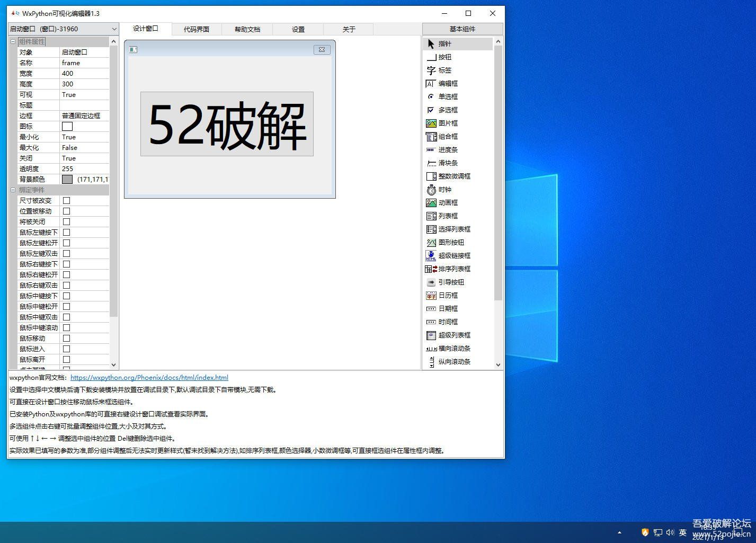
Task: Click the property panel scroll down arrow
Action: (114, 364)
